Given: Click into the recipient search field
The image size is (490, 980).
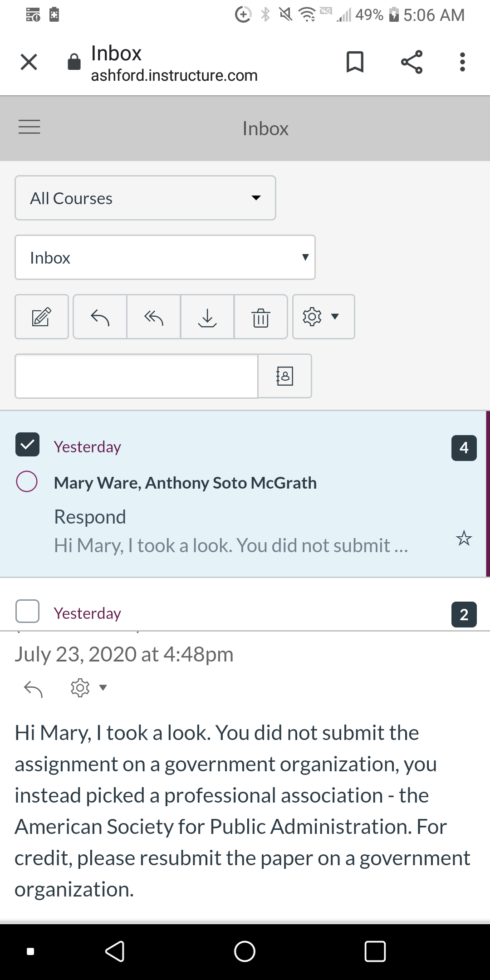Looking at the screenshot, I should (137, 376).
